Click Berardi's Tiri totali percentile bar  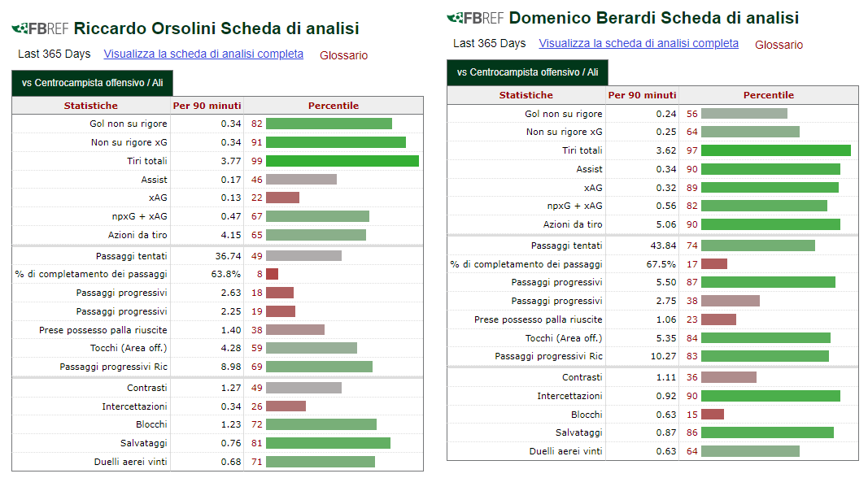coord(775,150)
